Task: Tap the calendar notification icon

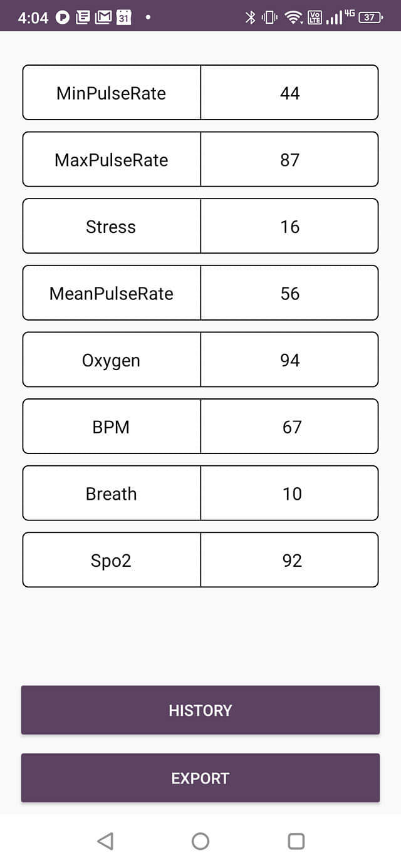Action: pyautogui.click(x=123, y=18)
